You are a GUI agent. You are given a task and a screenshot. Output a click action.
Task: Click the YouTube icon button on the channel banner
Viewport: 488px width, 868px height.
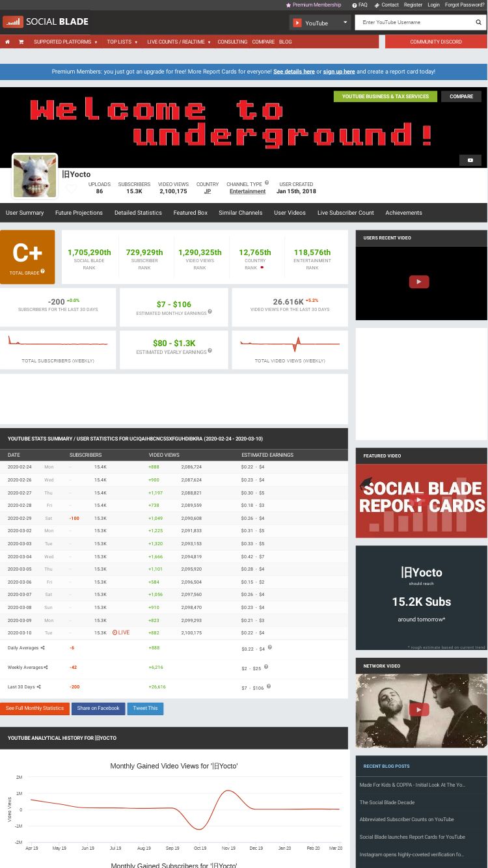coord(470,160)
